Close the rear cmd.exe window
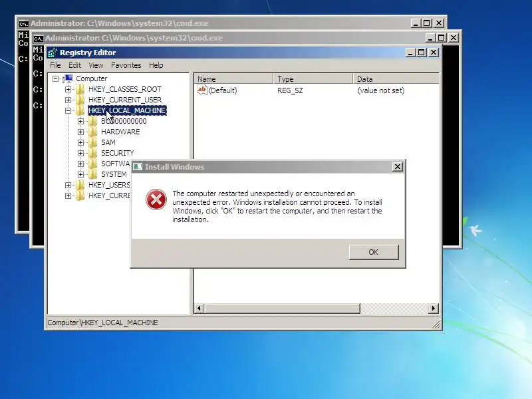532x399 pixels. tap(439, 23)
